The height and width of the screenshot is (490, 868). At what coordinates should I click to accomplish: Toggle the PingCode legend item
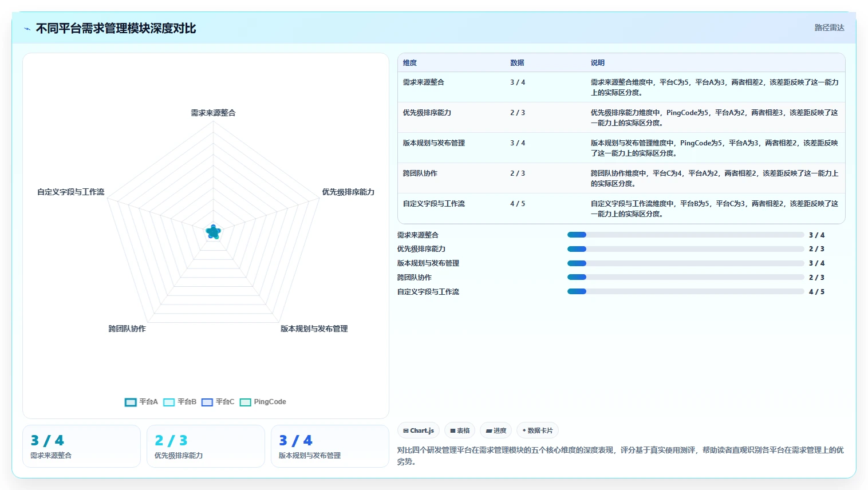click(x=263, y=402)
